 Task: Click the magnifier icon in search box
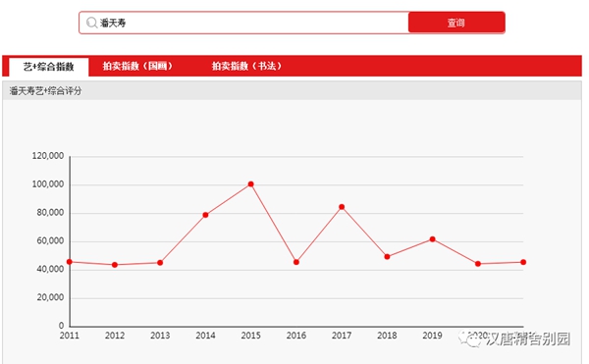[x=91, y=23]
